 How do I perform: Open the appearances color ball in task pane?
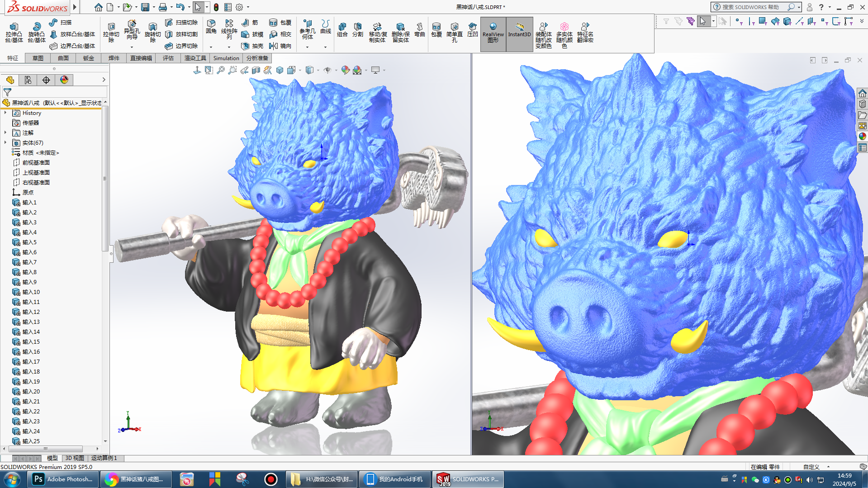click(862, 136)
